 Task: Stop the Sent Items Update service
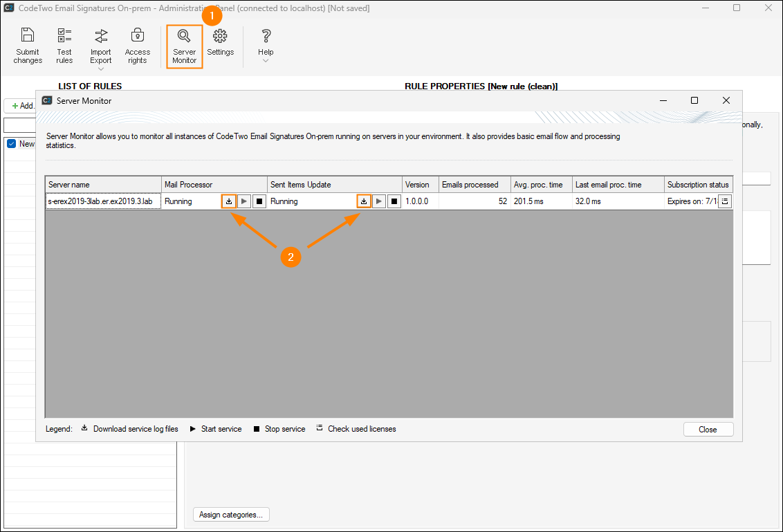(394, 201)
